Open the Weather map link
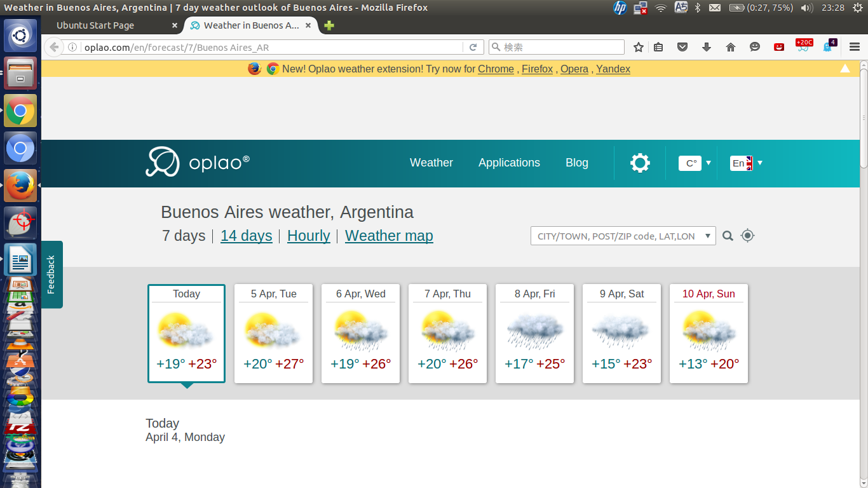The image size is (868, 488). 389,236
